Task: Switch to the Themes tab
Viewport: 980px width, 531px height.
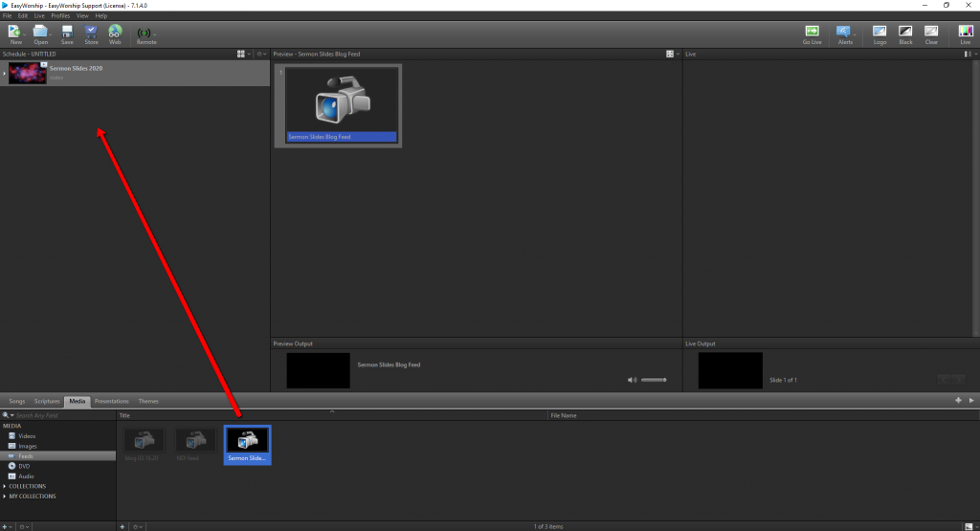Action: 148,401
